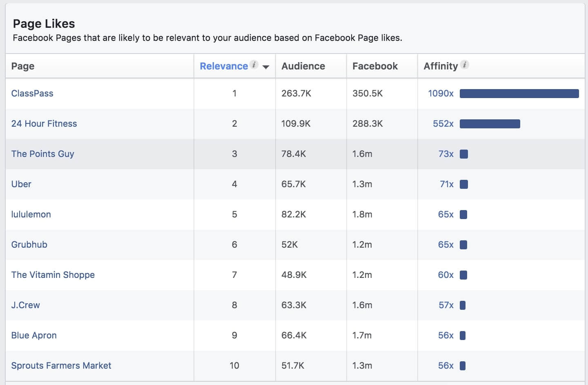Click relevance rank 1 for ClassPass
Image resolution: width=588 pixels, height=385 pixels.
point(234,93)
